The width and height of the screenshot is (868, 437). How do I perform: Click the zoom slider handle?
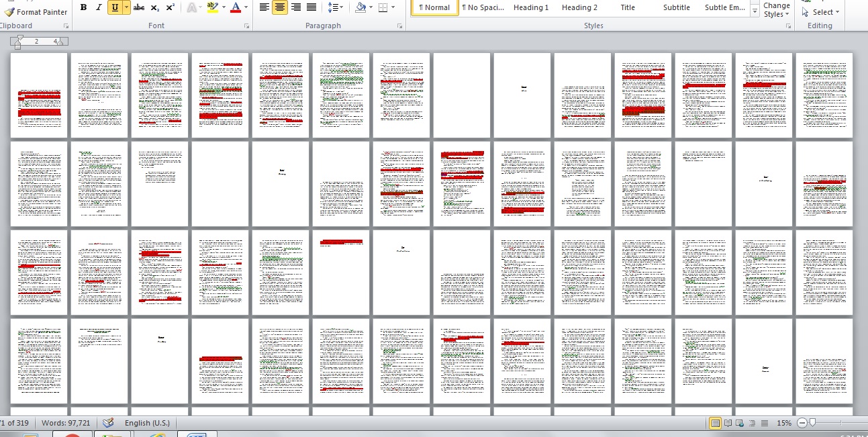coord(812,423)
